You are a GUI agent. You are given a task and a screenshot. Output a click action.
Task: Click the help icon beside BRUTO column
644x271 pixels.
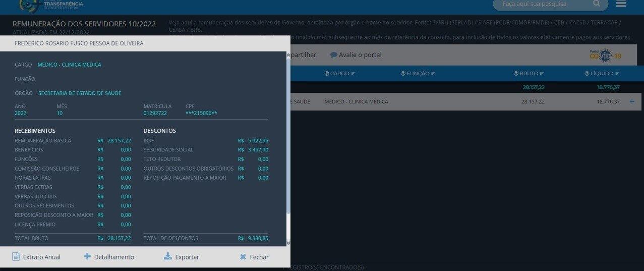tap(516, 74)
